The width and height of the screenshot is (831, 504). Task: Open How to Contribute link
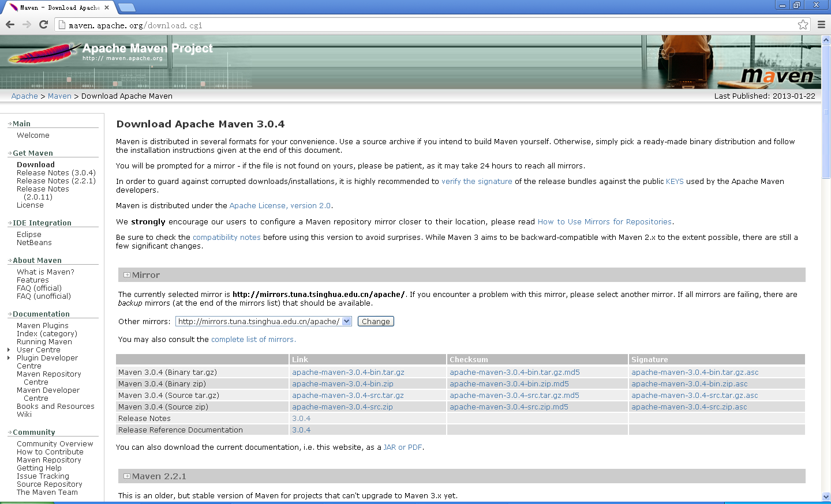pos(50,452)
